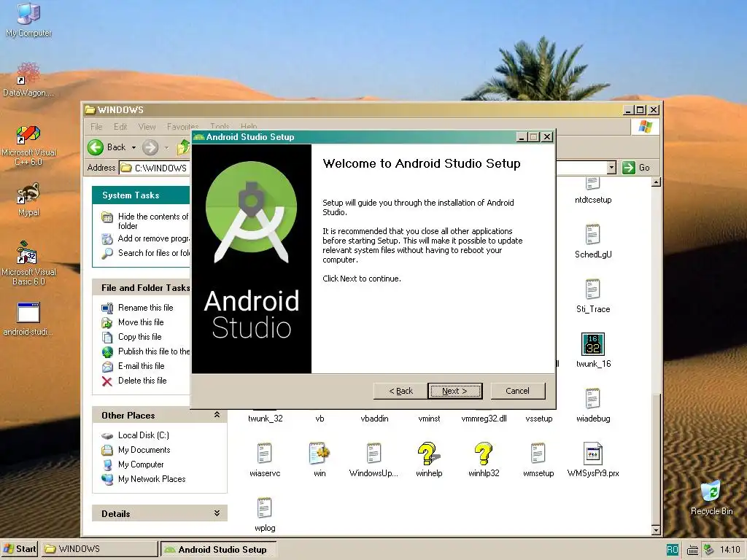Open the View menu in WINDOWS Explorer

click(147, 127)
